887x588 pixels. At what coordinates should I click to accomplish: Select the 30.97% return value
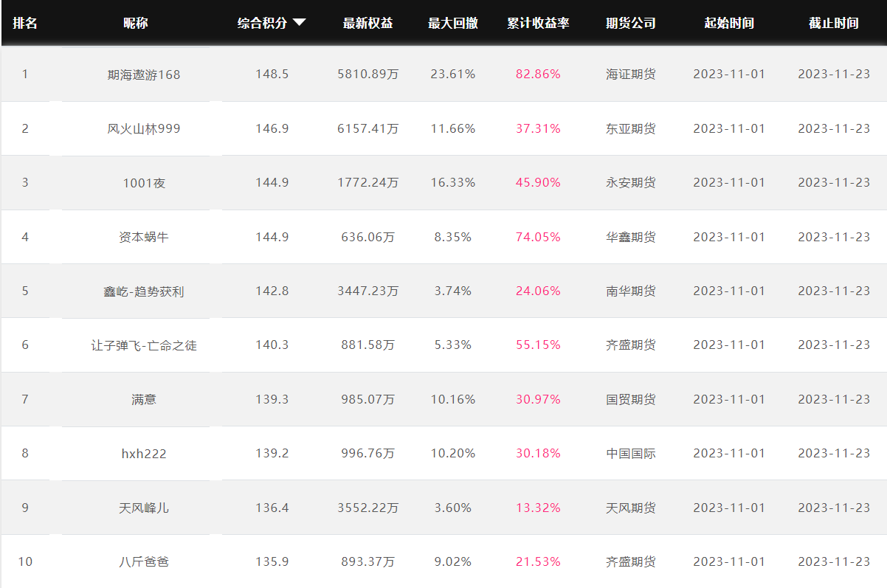538,399
